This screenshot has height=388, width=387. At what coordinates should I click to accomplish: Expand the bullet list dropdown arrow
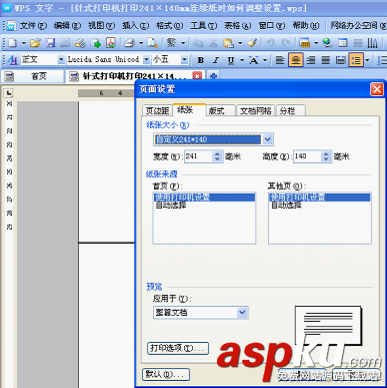pyautogui.click(x=368, y=60)
